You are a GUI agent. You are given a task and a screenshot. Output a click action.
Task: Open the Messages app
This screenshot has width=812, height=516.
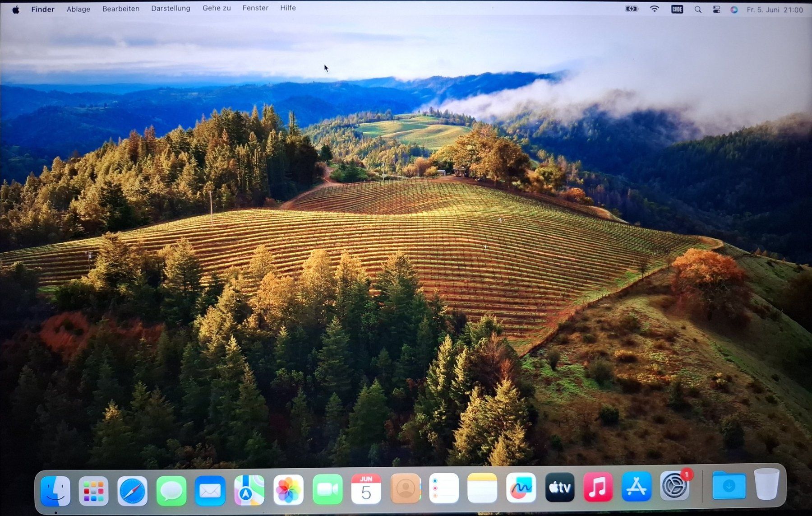coord(171,491)
